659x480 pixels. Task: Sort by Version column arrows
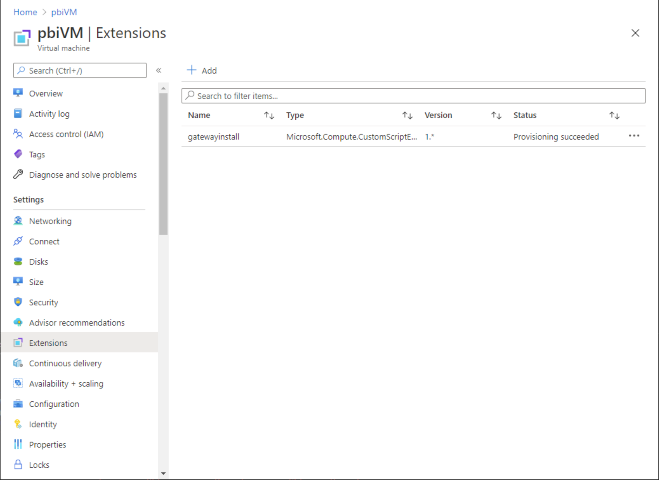[496, 115]
